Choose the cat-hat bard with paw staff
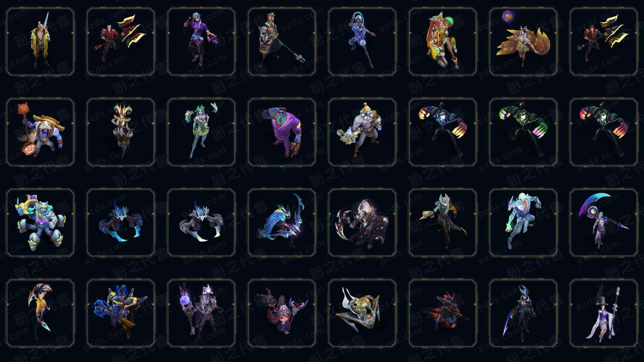Image resolution: width=644 pixels, height=362 pixels. click(x=40, y=132)
